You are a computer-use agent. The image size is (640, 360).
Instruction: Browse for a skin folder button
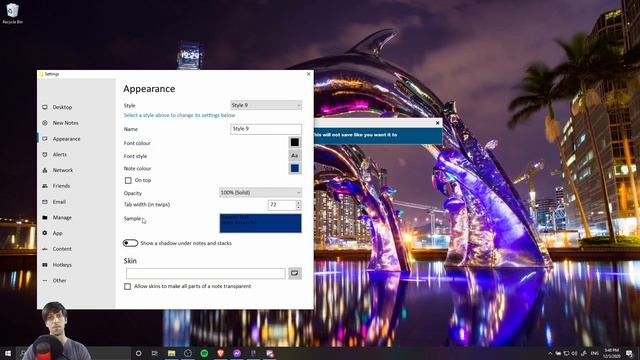[295, 273]
